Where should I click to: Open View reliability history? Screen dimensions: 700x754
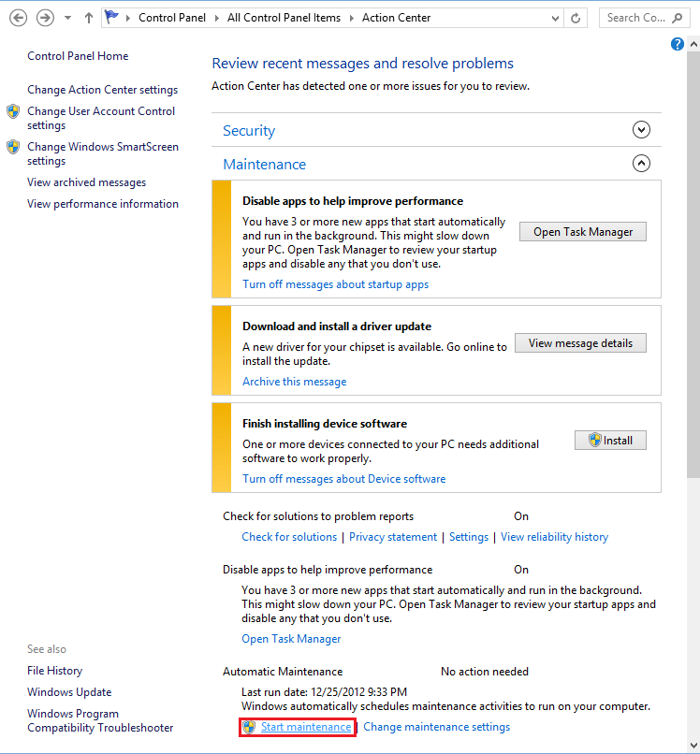point(554,537)
